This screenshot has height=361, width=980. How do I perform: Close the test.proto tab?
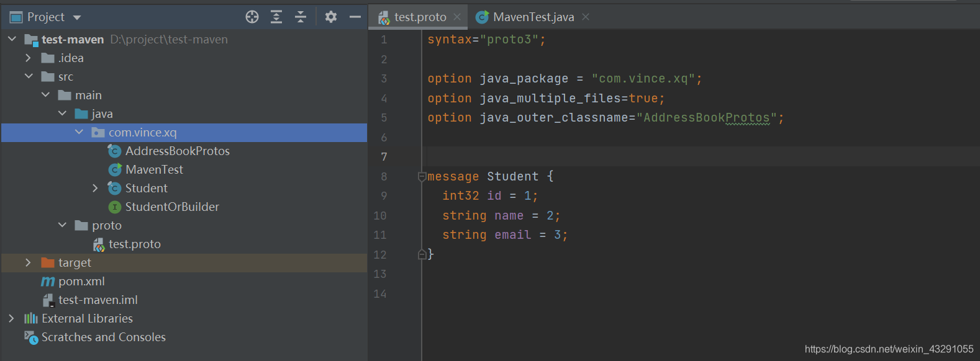click(x=457, y=17)
